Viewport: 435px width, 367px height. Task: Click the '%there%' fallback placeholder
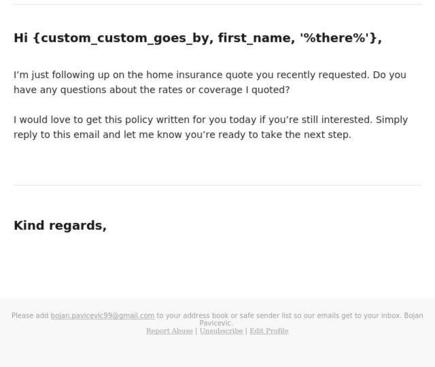[335, 38]
